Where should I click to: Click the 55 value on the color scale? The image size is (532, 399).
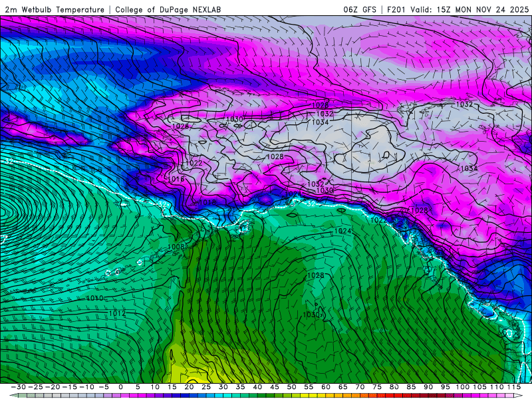click(x=309, y=387)
